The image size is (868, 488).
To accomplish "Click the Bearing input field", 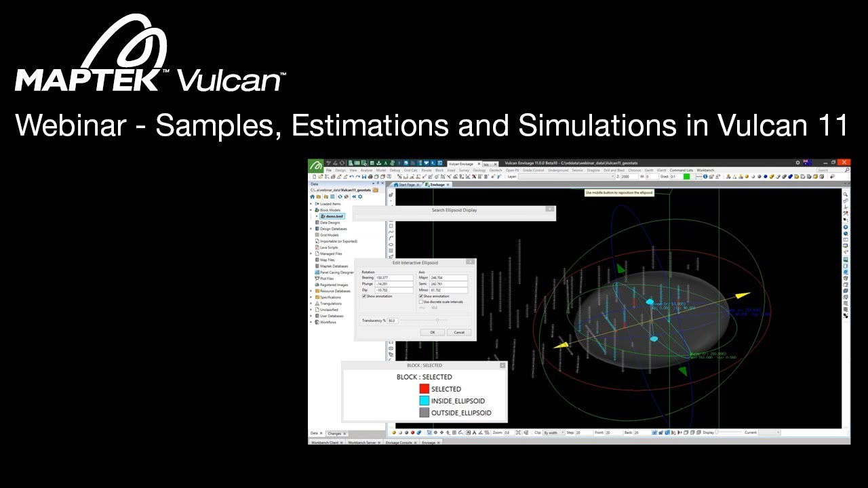I will point(394,278).
